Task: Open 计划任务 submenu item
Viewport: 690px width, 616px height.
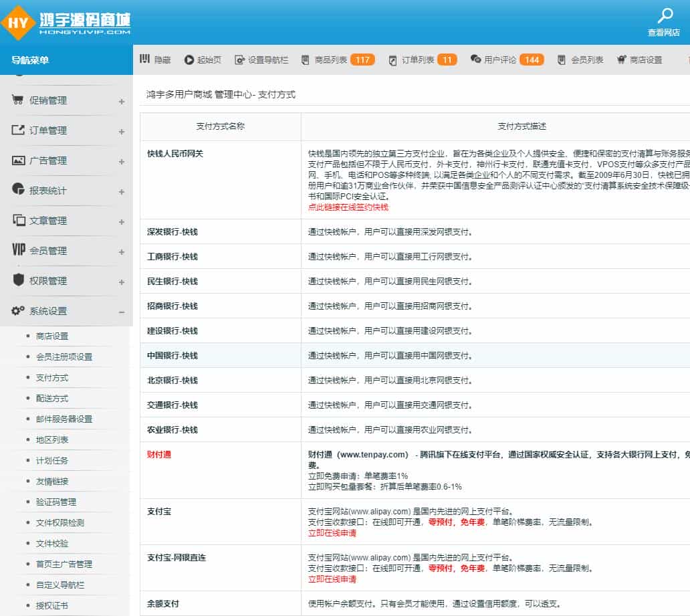Action: pos(52,461)
